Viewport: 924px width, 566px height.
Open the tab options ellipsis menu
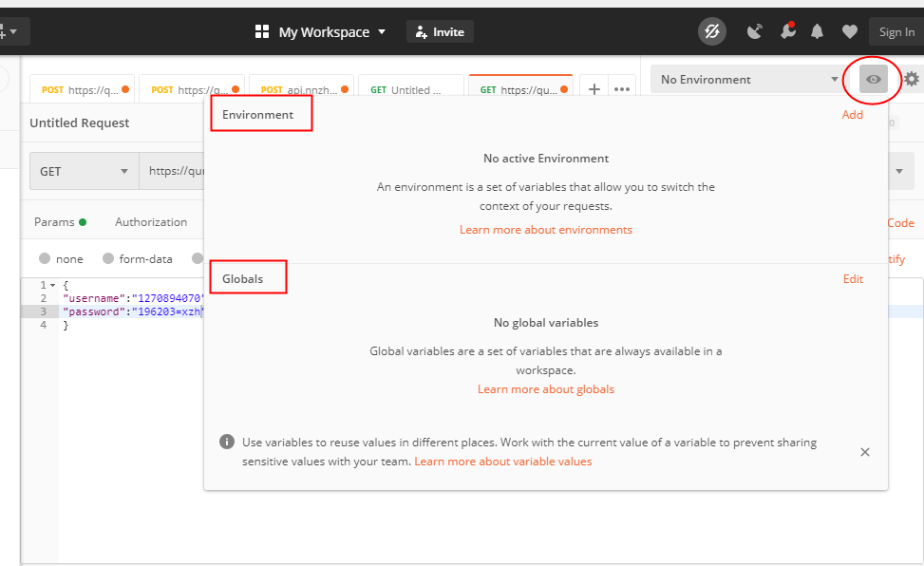point(622,89)
